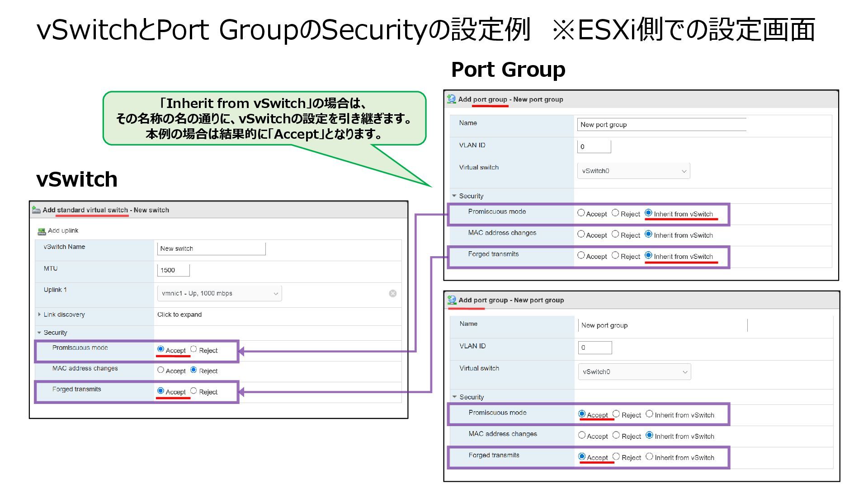
Task: Click the Add standard virtual switch title icon
Action: point(36,210)
